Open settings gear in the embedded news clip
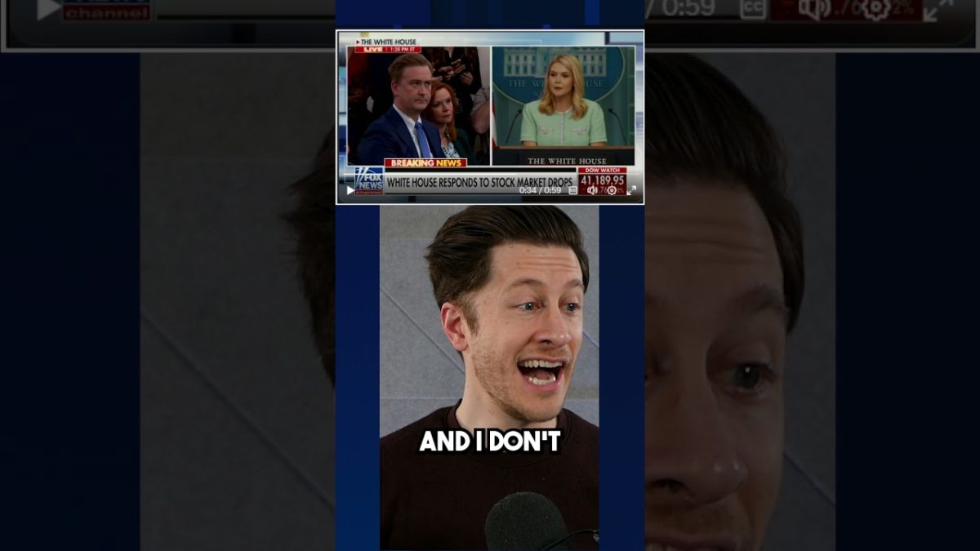This screenshot has height=551, width=980. [611, 190]
